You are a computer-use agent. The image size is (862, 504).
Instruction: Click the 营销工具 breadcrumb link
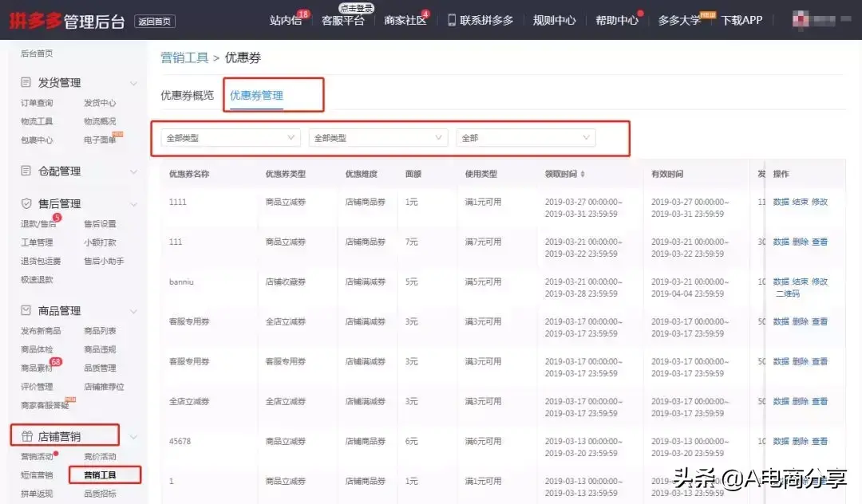(x=184, y=57)
